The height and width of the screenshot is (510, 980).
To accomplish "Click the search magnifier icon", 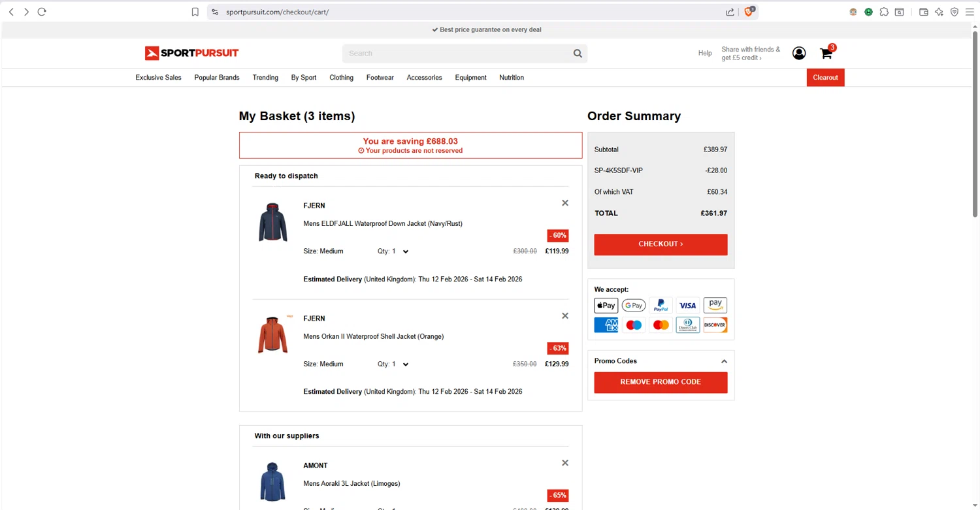I will tap(578, 54).
